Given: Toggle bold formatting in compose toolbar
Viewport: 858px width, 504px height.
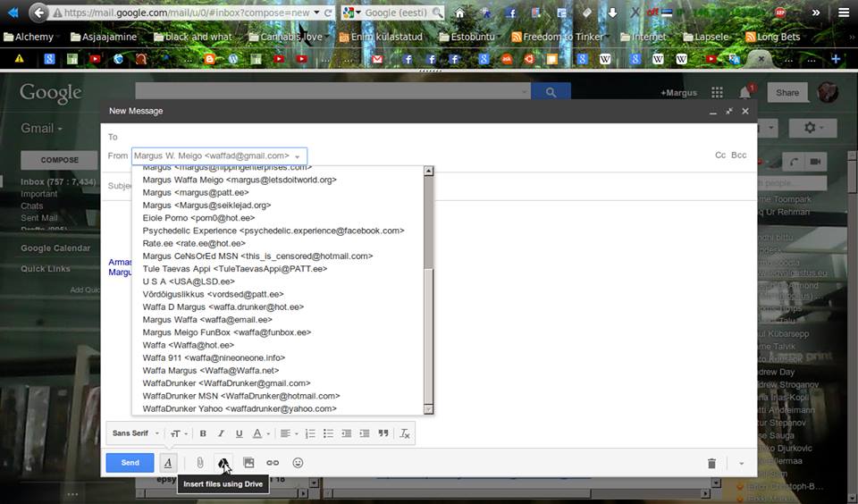Looking at the screenshot, I should click(x=203, y=433).
